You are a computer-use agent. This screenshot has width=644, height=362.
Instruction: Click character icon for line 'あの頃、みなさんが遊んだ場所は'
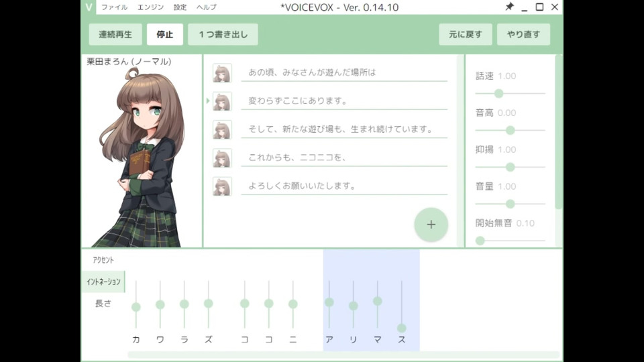[x=222, y=73]
